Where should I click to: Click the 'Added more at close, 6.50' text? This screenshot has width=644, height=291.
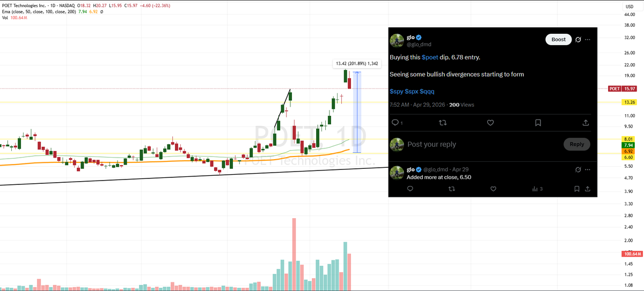pos(439,177)
